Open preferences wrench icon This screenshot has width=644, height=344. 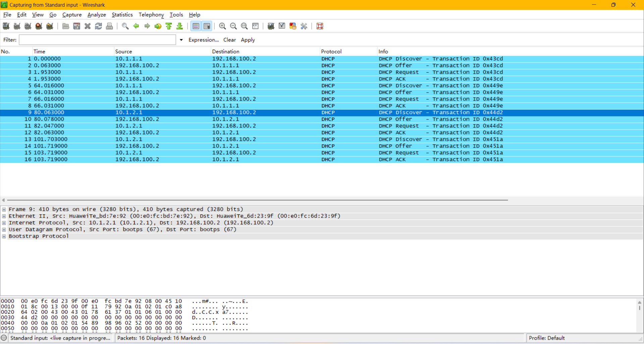click(304, 26)
